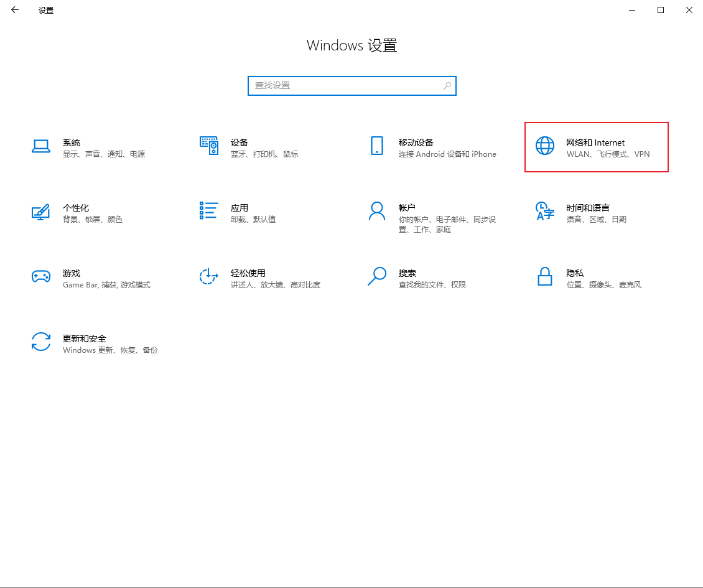The width and height of the screenshot is (703, 588).
Task: Open the 隐私 padlock icon
Action: (545, 276)
